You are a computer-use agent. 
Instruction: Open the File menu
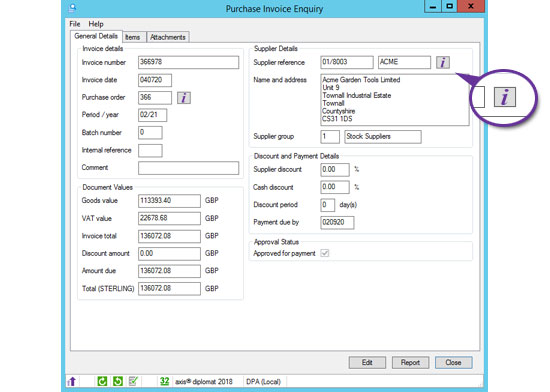tap(75, 24)
